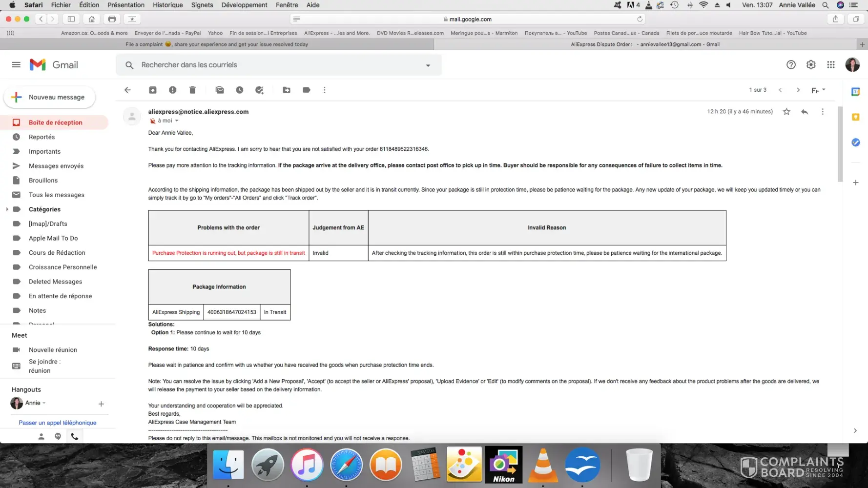Click Safari address bar showing mail.google.com

(468, 19)
